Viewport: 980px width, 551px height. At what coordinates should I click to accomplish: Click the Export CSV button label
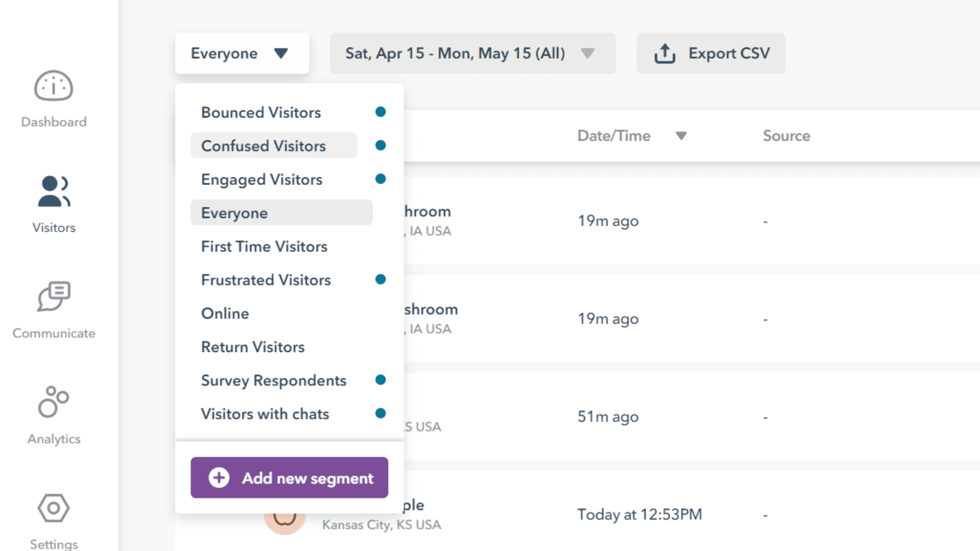(729, 53)
